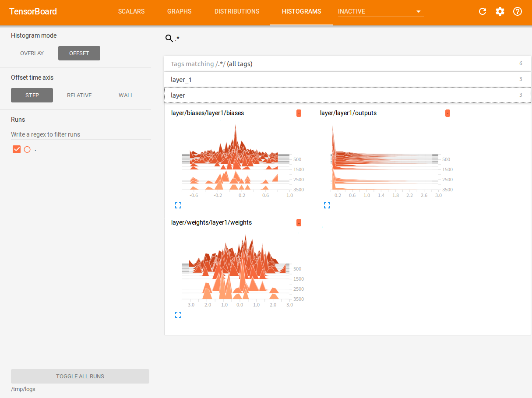The image size is (532, 398).
Task: Expand the layer/weights/layer1/weights chart to full size
Action: click(178, 314)
